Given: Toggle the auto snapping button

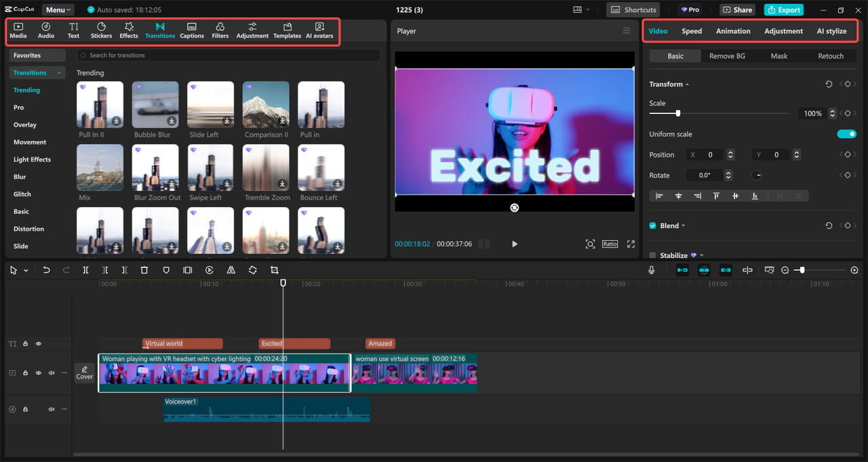Looking at the screenshot, I should pyautogui.click(x=704, y=270).
